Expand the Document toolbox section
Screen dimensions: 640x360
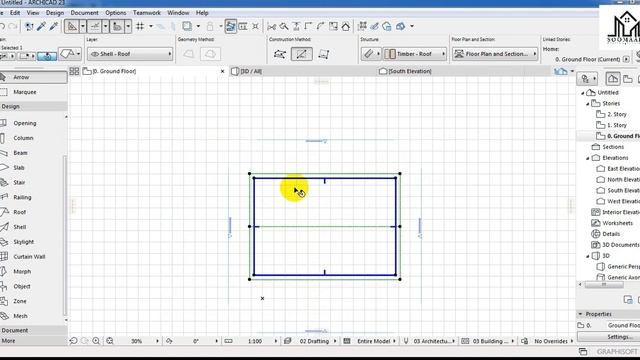tap(33, 330)
